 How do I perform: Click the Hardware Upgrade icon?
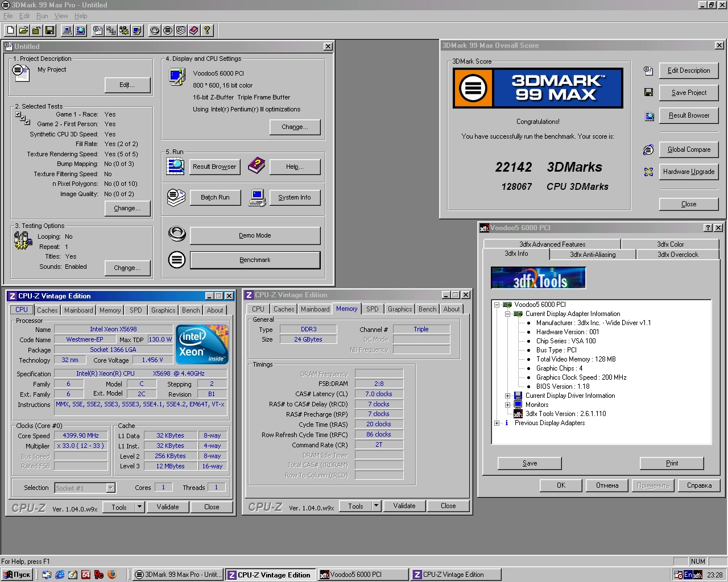[x=648, y=172]
